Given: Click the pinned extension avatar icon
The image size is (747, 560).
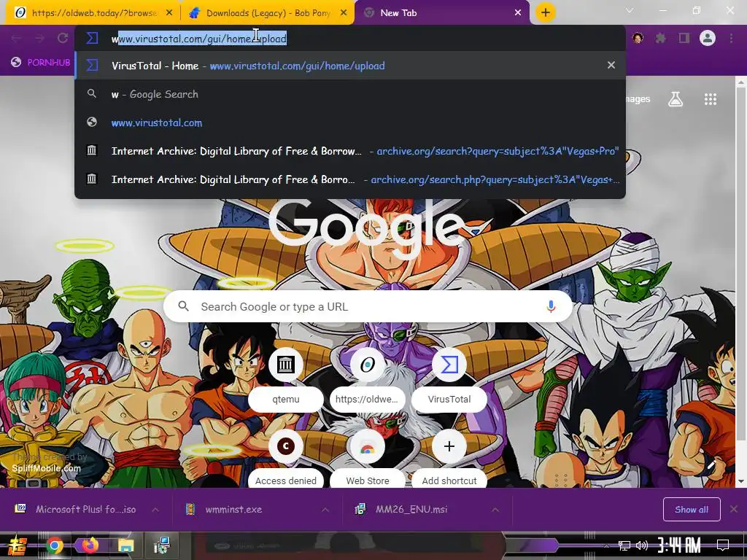Looking at the screenshot, I should pos(638,38).
